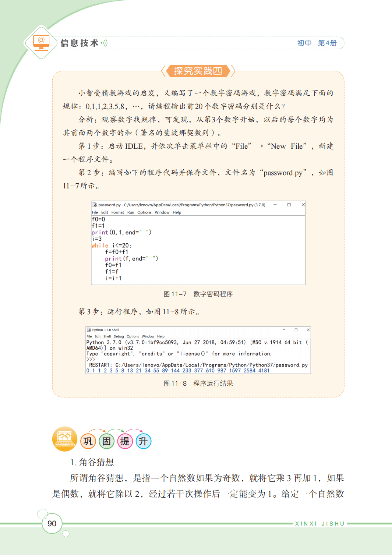Select the green 固 circle icon
The image size is (392, 555).
pos(106,441)
